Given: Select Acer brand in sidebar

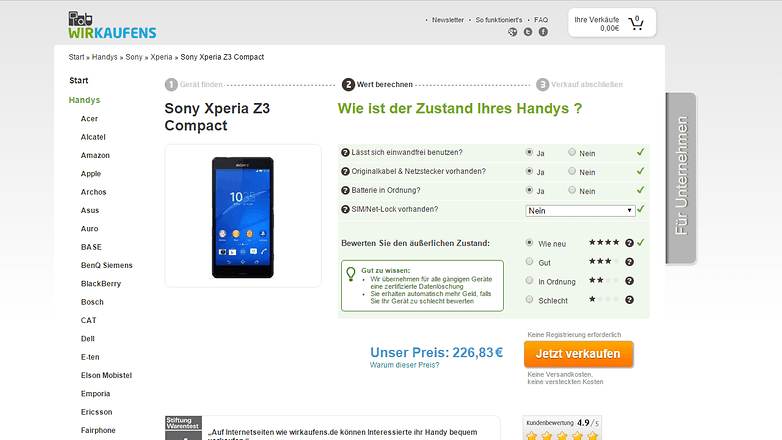Looking at the screenshot, I should 89,119.
